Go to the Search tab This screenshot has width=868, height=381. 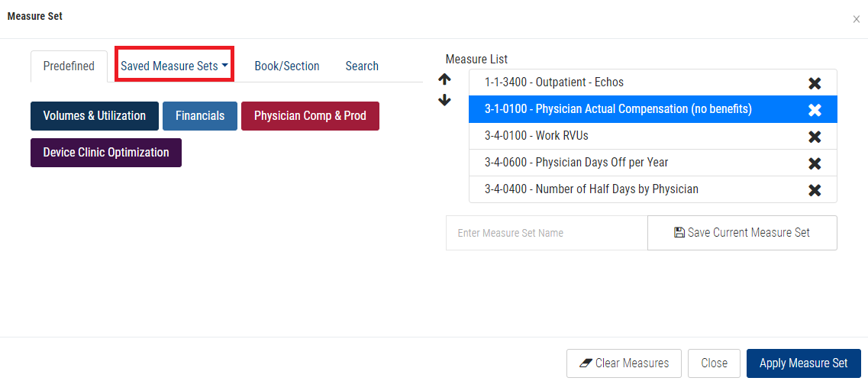click(362, 66)
